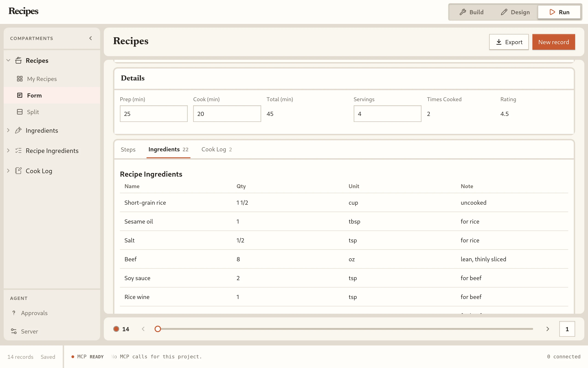
Task: Go to next record arrow
Action: coord(548,329)
